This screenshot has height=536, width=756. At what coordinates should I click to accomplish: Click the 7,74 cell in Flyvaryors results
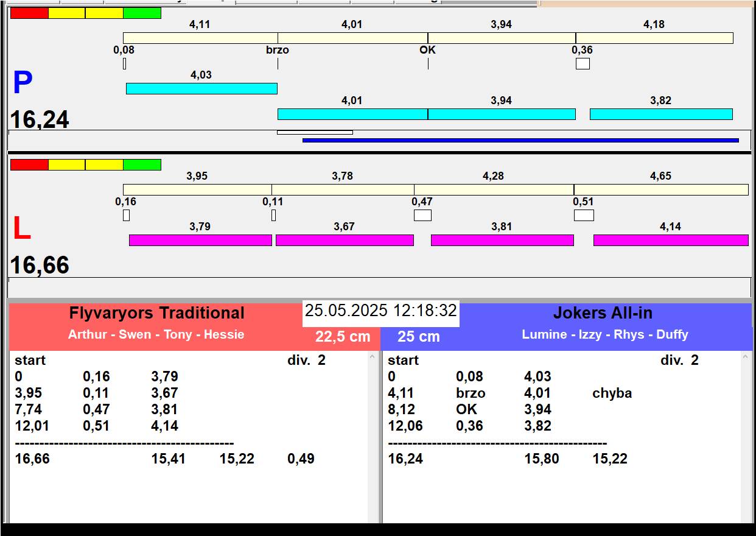click(x=29, y=410)
